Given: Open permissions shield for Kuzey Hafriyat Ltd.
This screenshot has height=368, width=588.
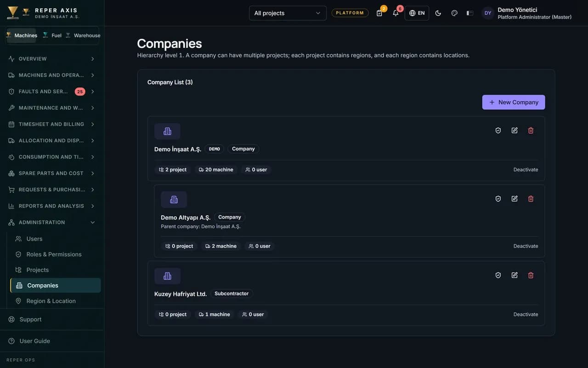Looking at the screenshot, I should [498, 275].
